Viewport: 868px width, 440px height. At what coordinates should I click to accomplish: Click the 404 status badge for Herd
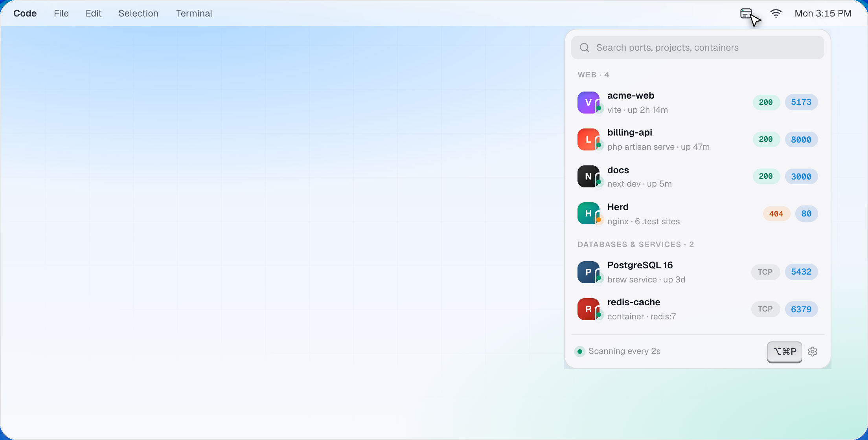coord(776,213)
